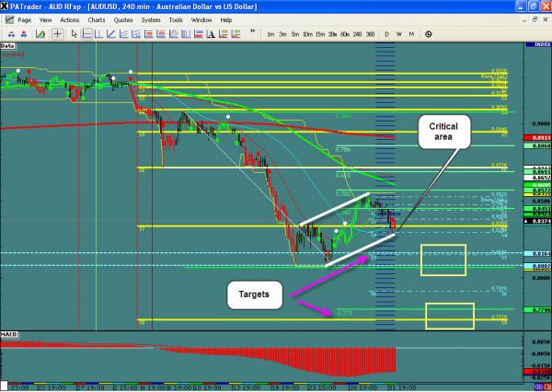Click the W weekly timeframe button

[399, 34]
